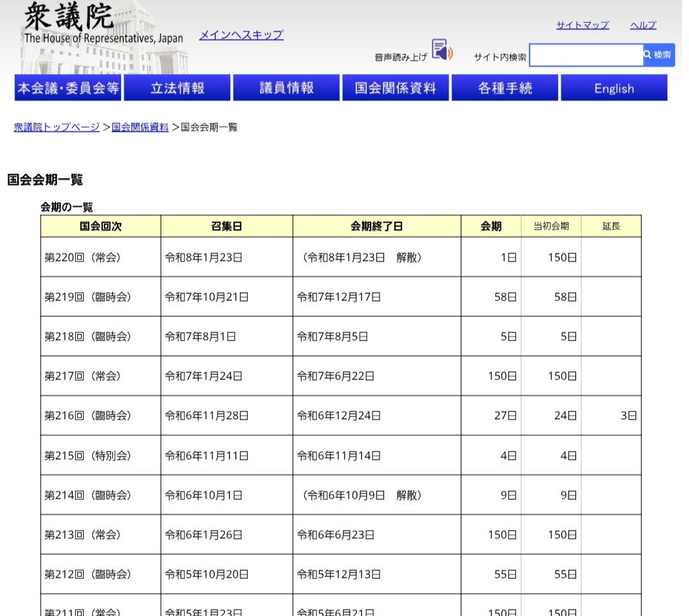689x616 pixels.
Task: Open the サイトマップ link
Action: (582, 26)
